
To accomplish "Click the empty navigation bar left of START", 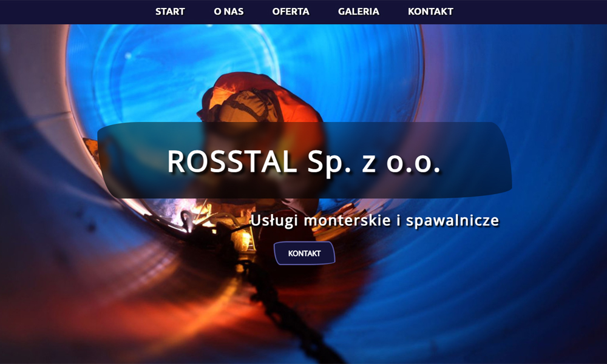I will click(x=73, y=12).
